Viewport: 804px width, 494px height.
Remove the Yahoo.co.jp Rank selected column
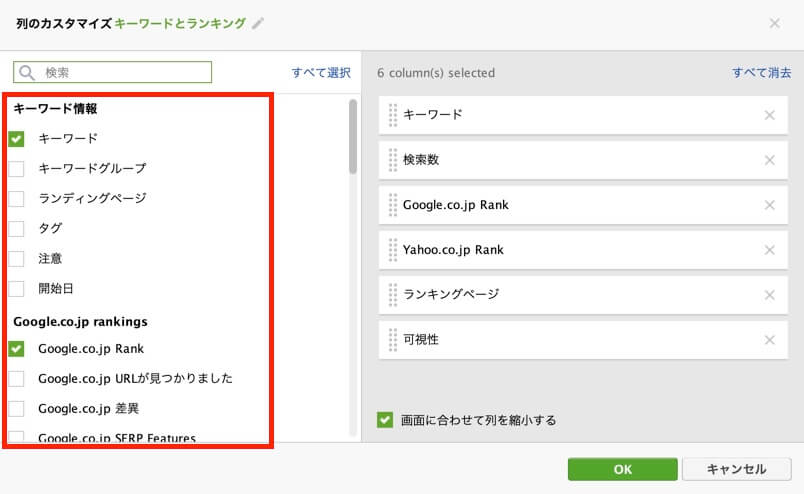click(769, 250)
